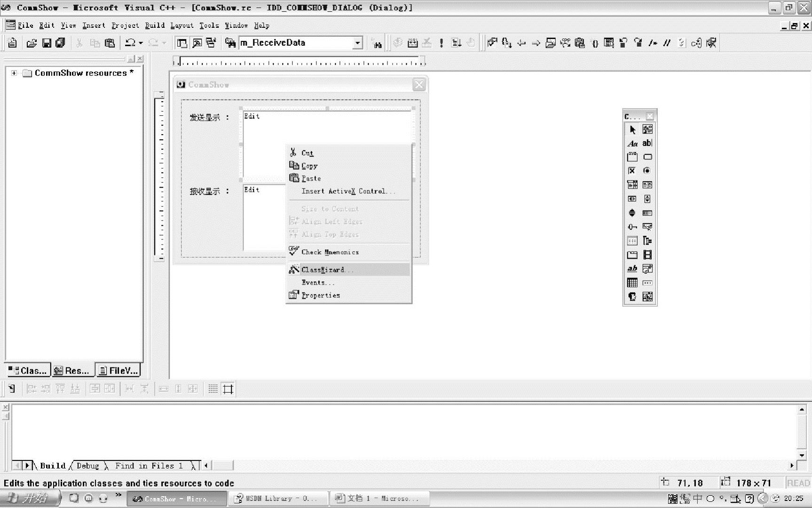
Task: Select the Combo Box control tool
Action: coord(632,185)
